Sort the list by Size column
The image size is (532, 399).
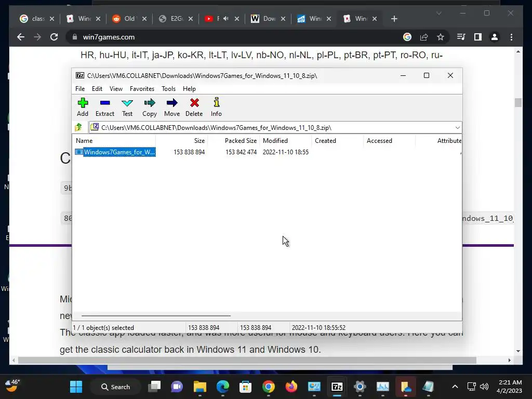coord(181,140)
